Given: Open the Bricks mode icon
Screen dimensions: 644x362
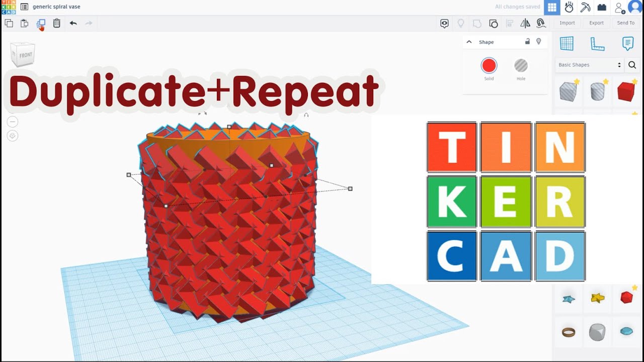Looking at the screenshot, I should pyautogui.click(x=602, y=7).
